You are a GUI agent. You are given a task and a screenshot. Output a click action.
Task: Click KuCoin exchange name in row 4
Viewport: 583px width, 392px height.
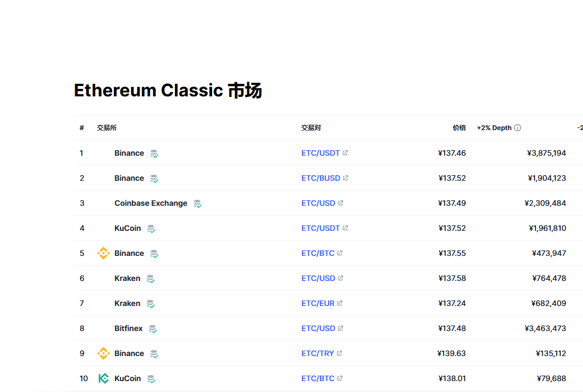coord(127,228)
